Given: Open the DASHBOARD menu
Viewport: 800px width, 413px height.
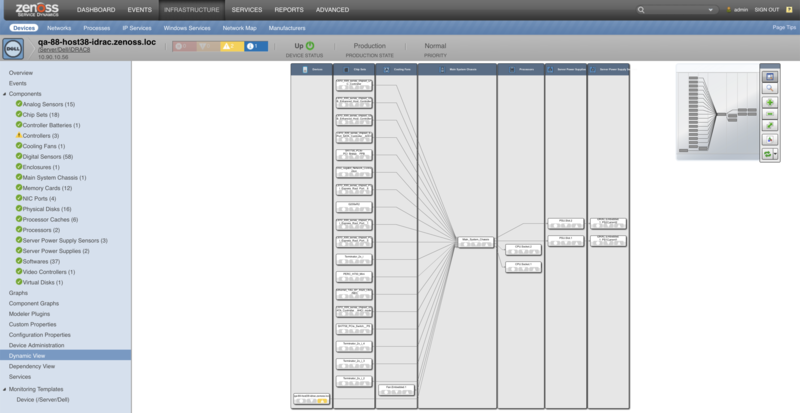Looking at the screenshot, I should 96,10.
